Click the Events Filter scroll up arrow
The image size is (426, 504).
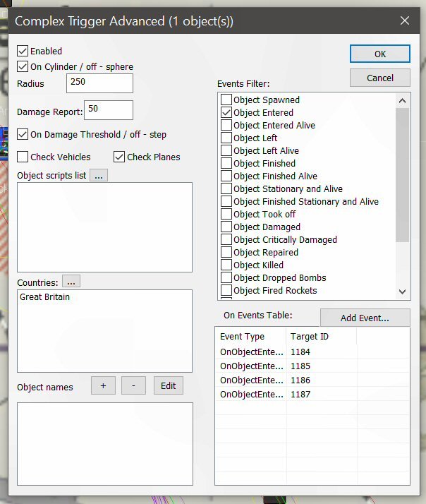click(x=402, y=101)
